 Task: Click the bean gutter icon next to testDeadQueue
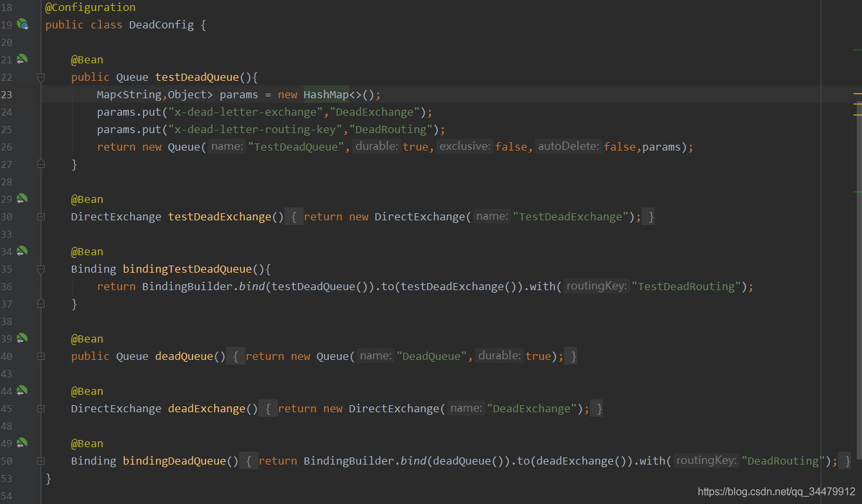tap(23, 59)
